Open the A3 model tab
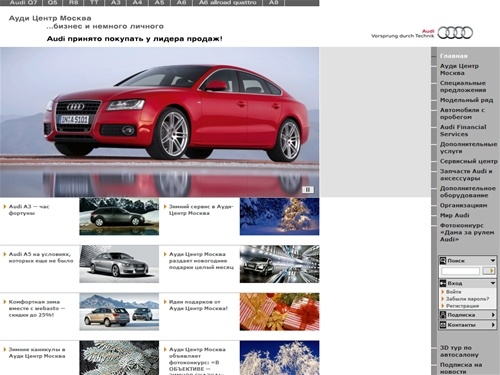Viewport: 500px width, 375px height. tap(115, 3)
